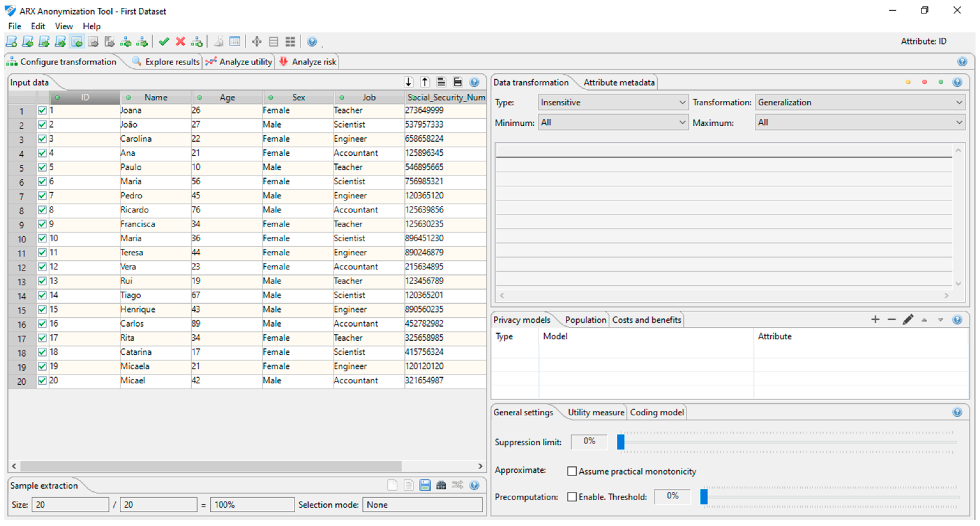Click the Size input field in Sample extraction
The image size is (980, 526).
(70, 504)
